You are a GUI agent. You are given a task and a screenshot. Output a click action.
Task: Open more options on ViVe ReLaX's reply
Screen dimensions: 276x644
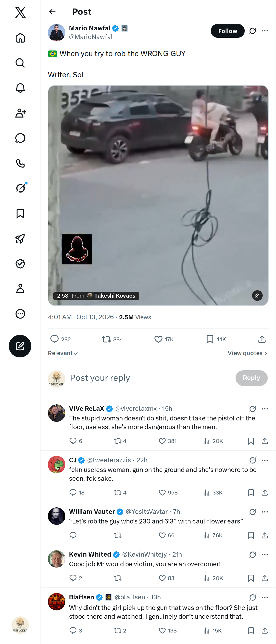click(265, 409)
